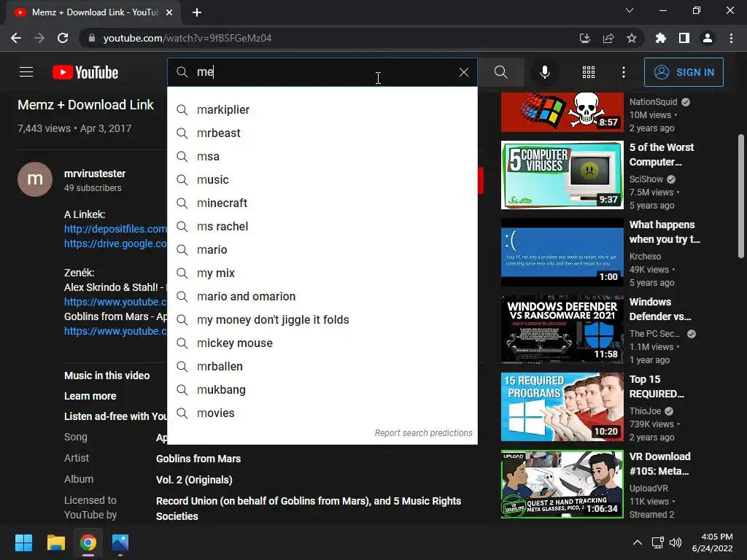This screenshot has height=560, width=747.
Task: Click the SIGN IN button
Action: tap(684, 72)
